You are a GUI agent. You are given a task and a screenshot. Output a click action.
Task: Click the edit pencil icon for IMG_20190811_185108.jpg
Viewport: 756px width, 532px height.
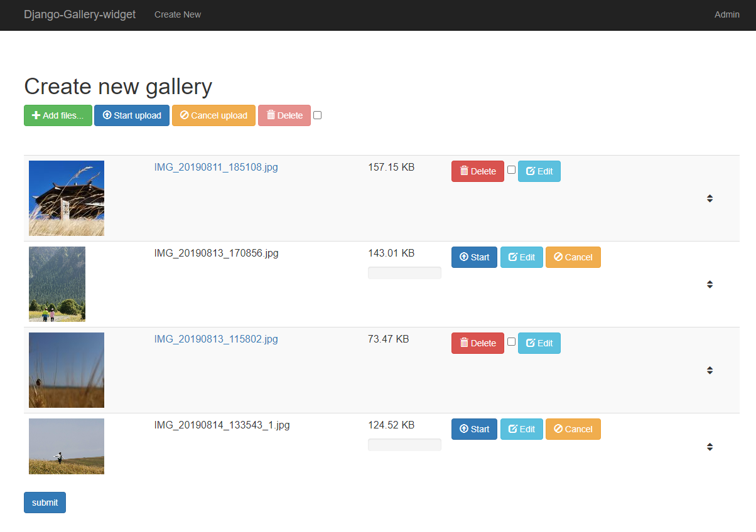(529, 171)
